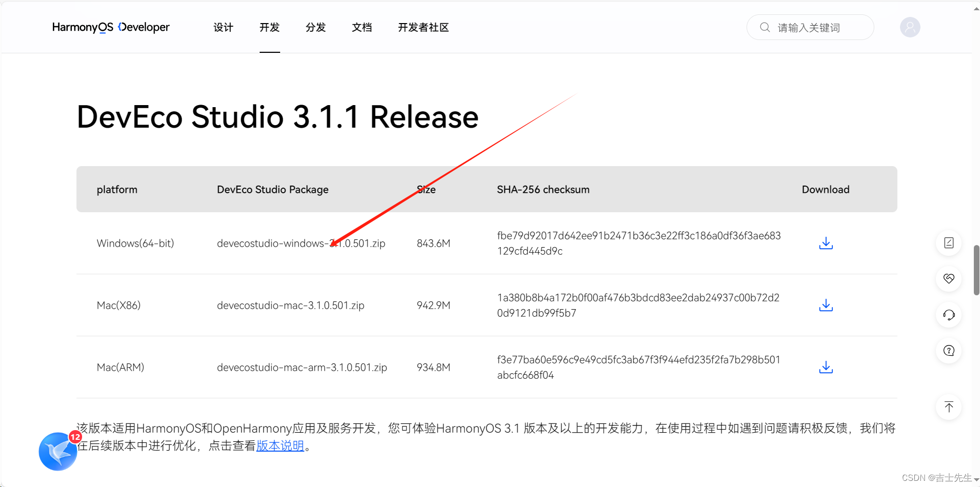This screenshot has height=487, width=980.
Task: Click the DevEco Studio Package column header
Action: [272, 189]
